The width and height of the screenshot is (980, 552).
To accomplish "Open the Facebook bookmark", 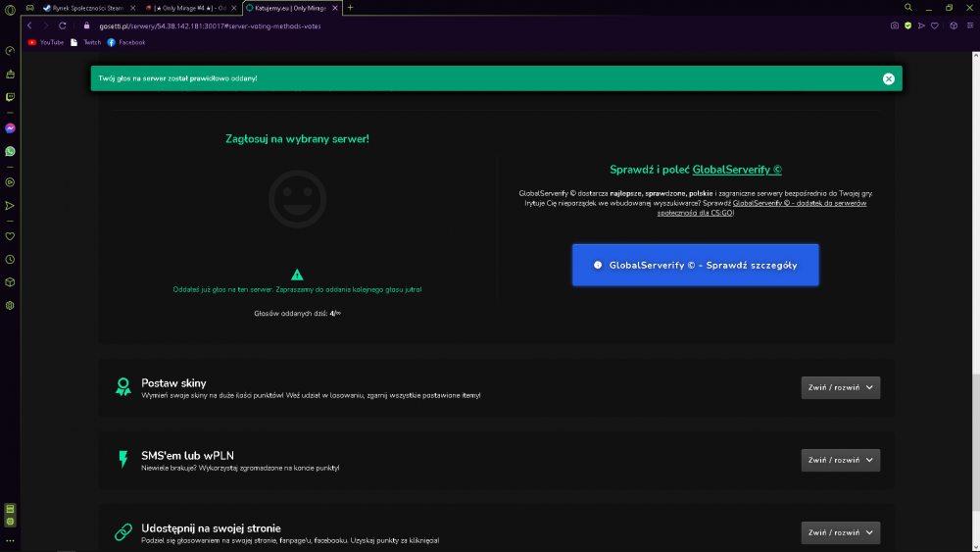I will point(125,42).
